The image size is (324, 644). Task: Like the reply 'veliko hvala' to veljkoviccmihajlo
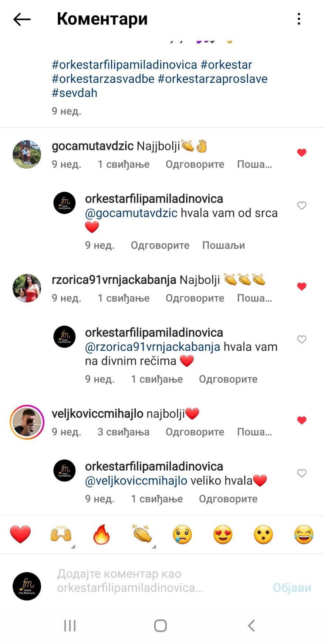coord(302,473)
